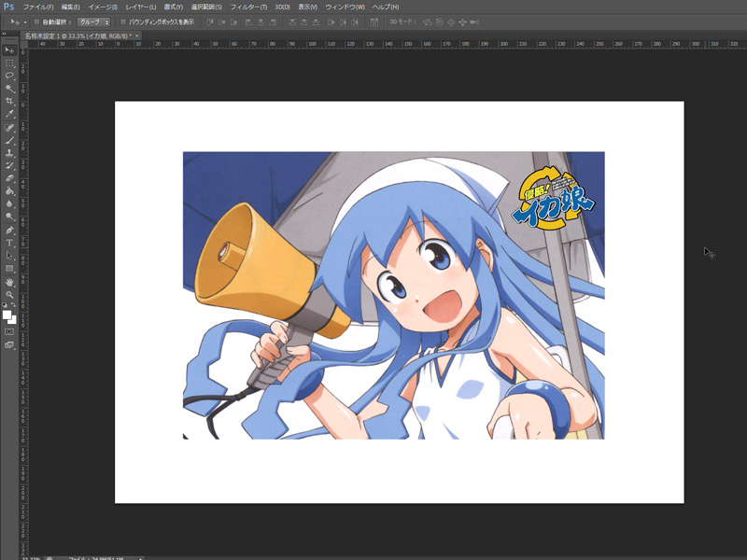Reset to default foreground and background colors
This screenshot has height=560, width=747.
[x=5, y=305]
